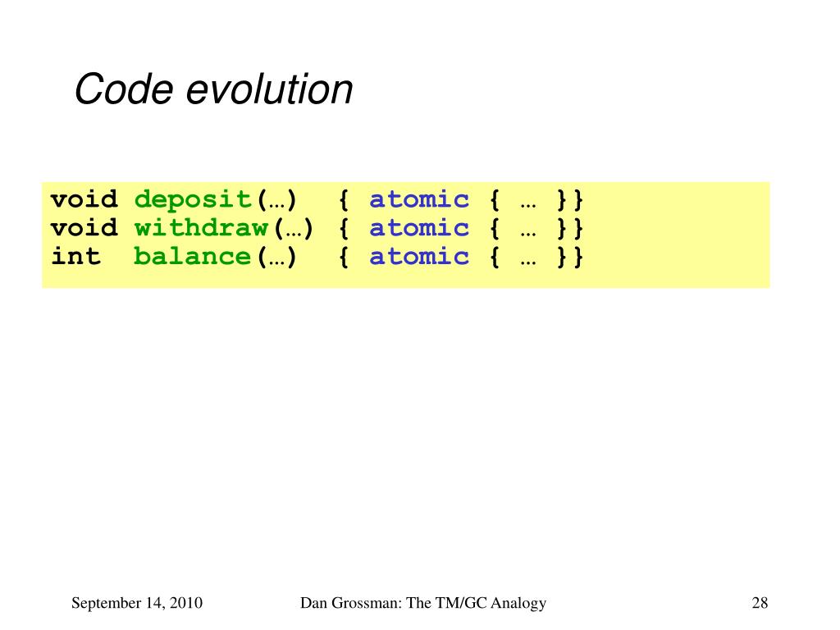This screenshot has height=630, width=840.
Task: Click the 'balance' function name
Action: [x=192, y=256]
